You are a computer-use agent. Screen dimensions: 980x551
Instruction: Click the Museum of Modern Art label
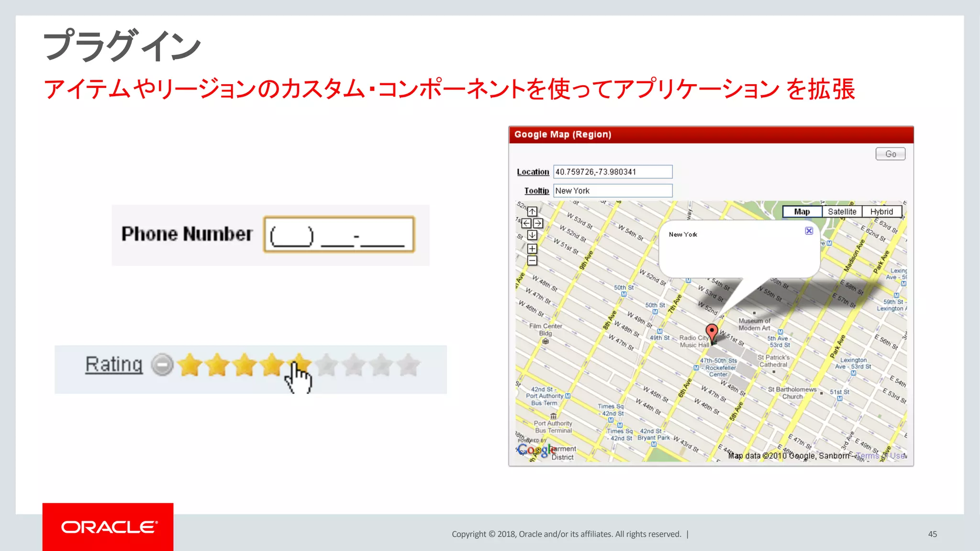tap(755, 324)
